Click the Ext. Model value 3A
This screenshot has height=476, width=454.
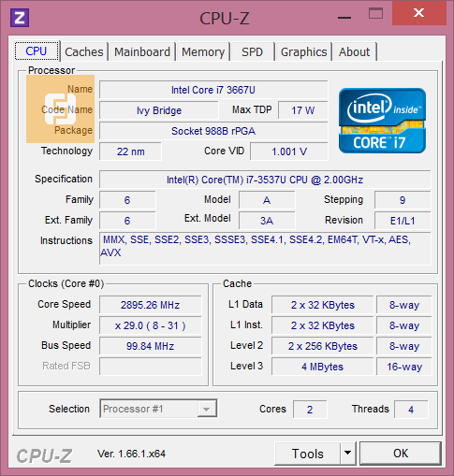click(267, 221)
